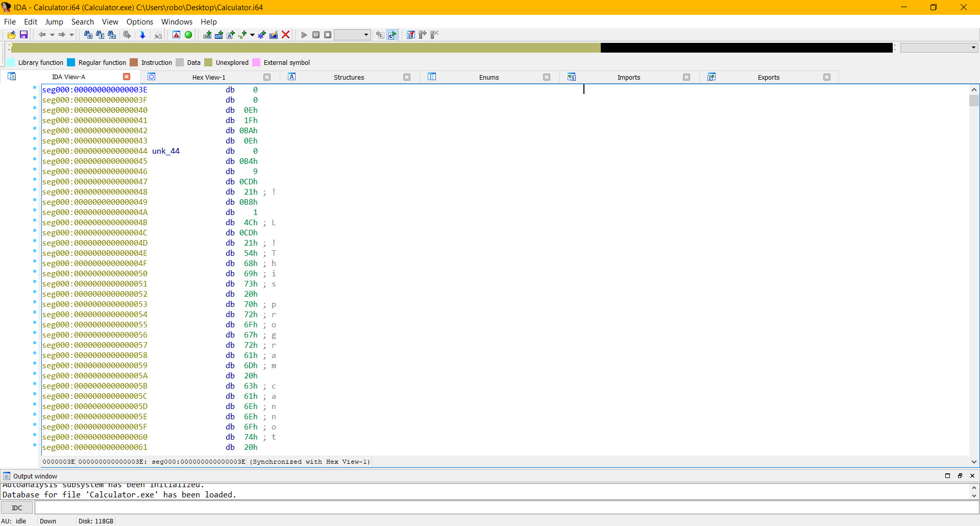Click the Open file icon
The width and height of the screenshot is (980, 526).
(11, 35)
